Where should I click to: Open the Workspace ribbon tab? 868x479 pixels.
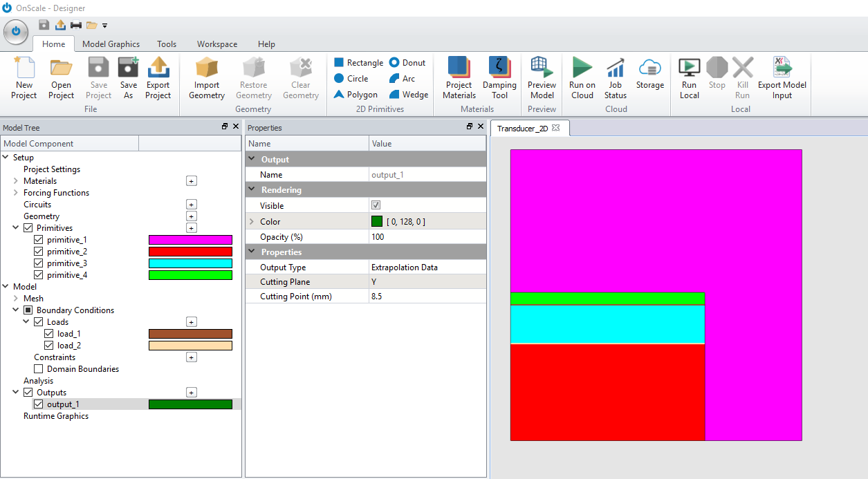click(217, 44)
